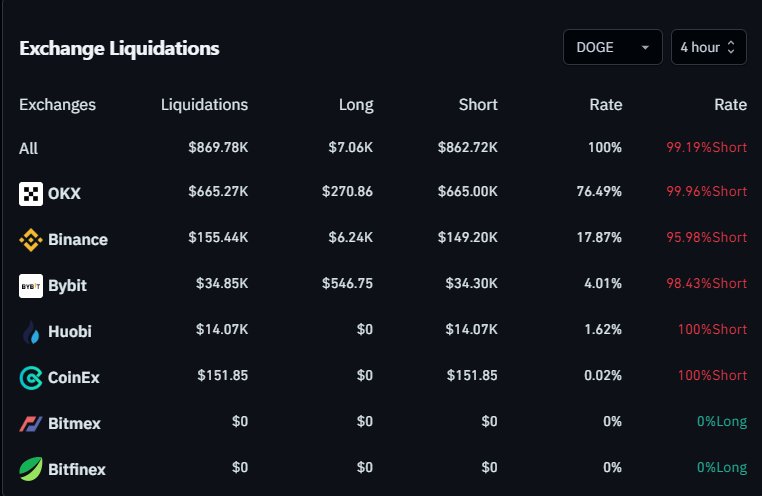762x496 pixels.
Task: Click Bitmex's 0%Long rate value
Action: [721, 422]
